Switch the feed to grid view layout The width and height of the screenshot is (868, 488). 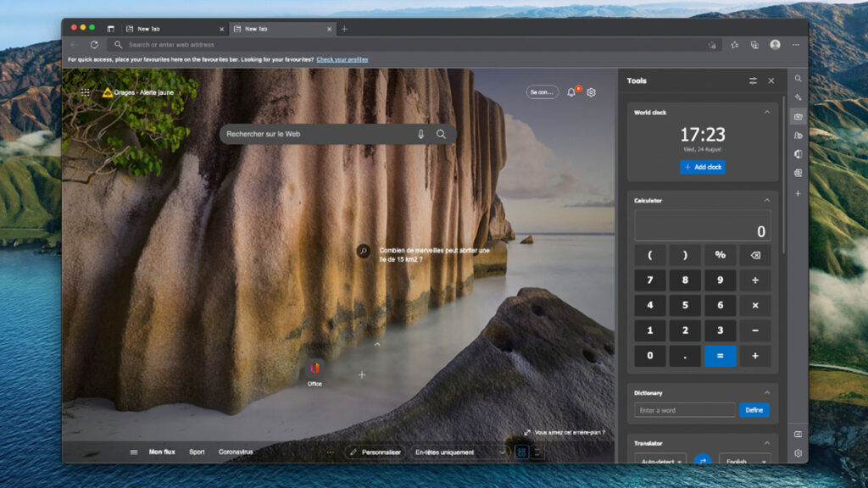pyautogui.click(x=522, y=452)
